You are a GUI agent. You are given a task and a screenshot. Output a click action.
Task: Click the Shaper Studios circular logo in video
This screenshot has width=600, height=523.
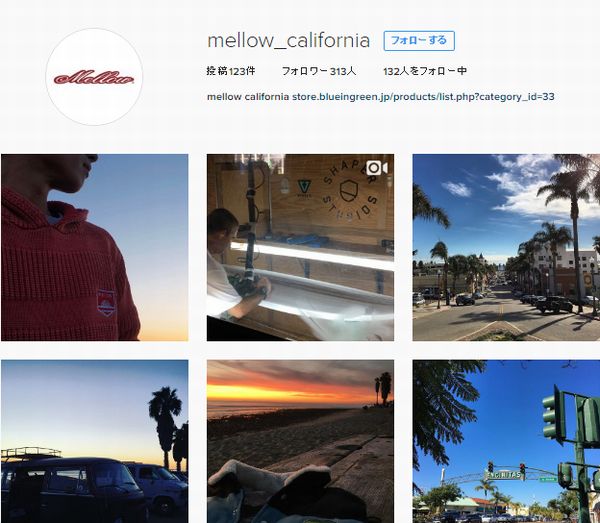(x=350, y=193)
